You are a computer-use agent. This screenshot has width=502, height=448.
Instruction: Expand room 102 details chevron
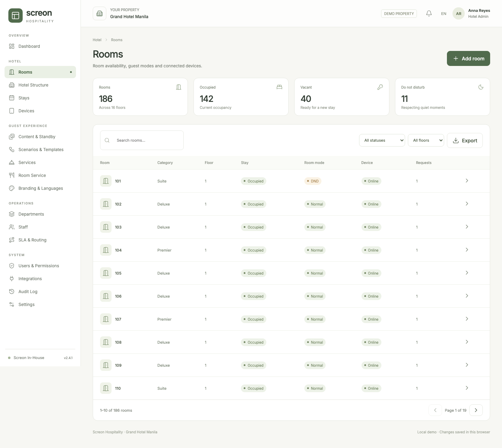tap(467, 204)
